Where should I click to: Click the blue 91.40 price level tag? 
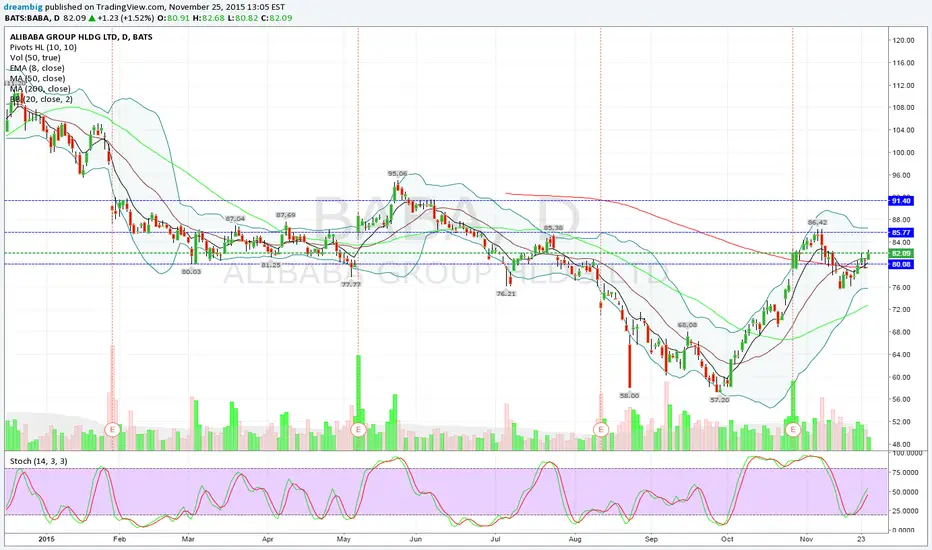[901, 201]
